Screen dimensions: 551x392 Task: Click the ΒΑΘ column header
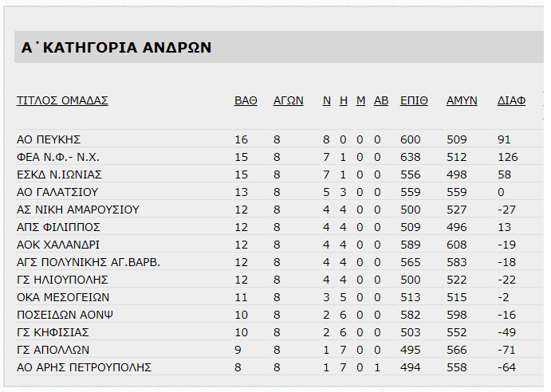click(246, 101)
